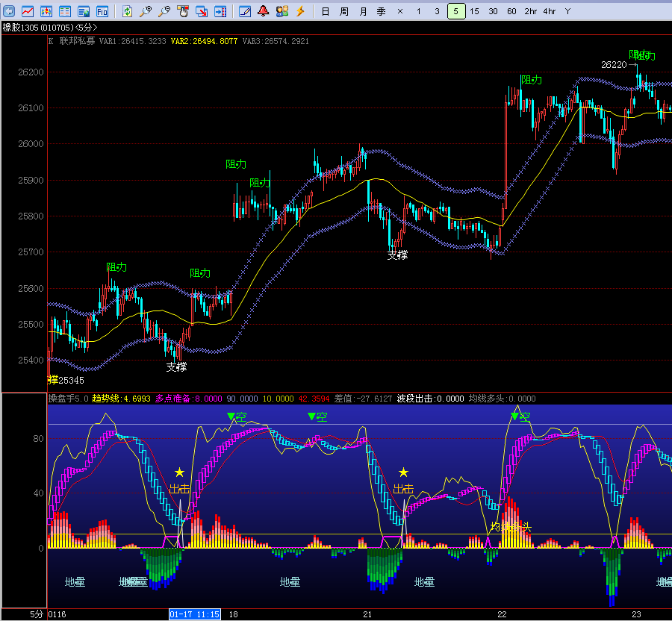The height and width of the screenshot is (621, 672).
Task: Open the two-people user icon
Action: (281, 11)
